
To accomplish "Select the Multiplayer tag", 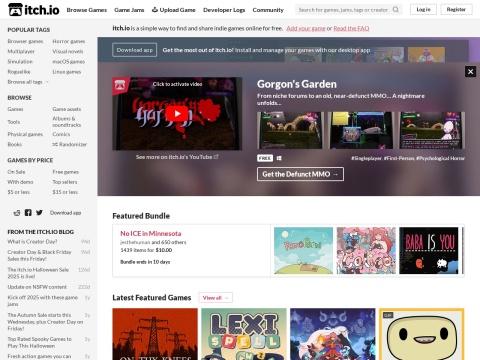I will (x=21, y=52).
